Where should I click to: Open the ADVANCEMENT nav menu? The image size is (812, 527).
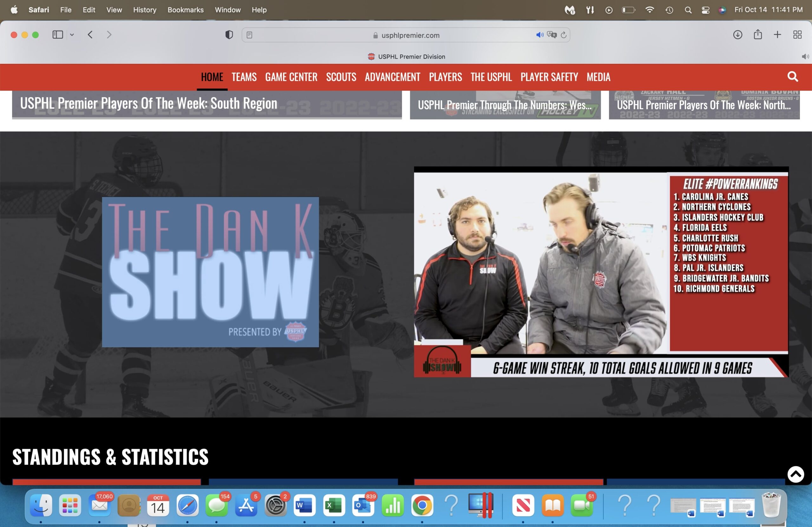[x=392, y=77]
